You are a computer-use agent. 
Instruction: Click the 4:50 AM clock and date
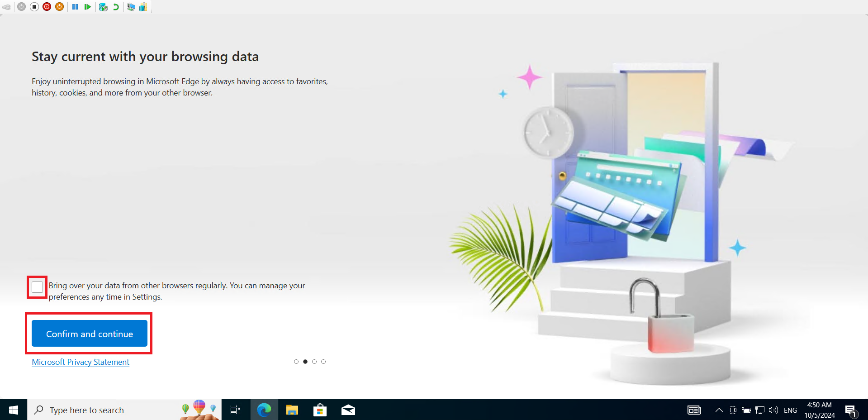820,410
